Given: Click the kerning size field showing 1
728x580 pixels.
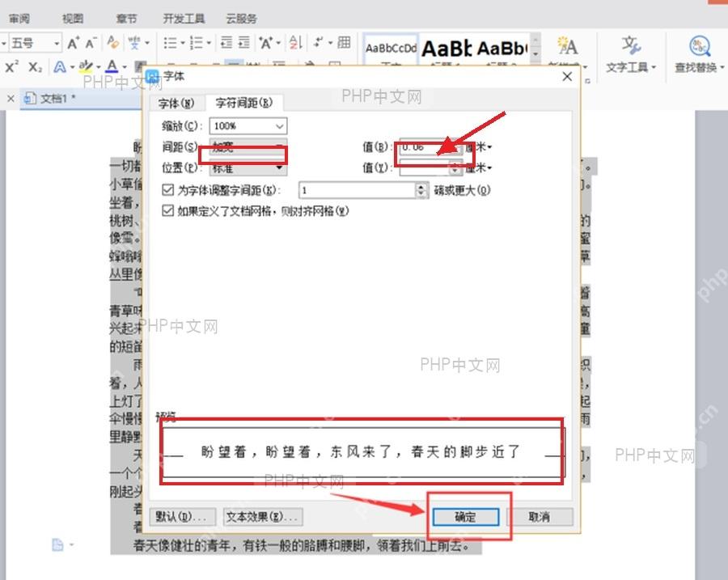Looking at the screenshot, I should coord(358,190).
